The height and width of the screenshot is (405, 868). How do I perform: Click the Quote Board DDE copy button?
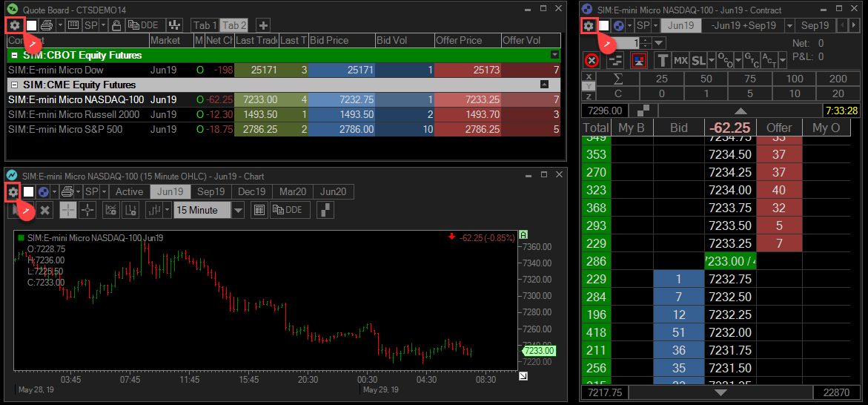(x=145, y=24)
